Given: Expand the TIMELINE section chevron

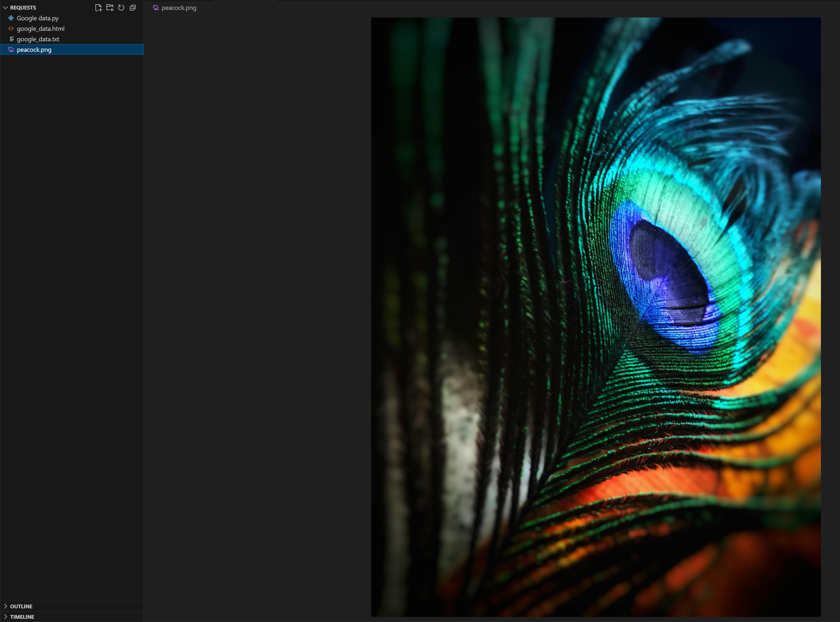Looking at the screenshot, I should pyautogui.click(x=5, y=617).
